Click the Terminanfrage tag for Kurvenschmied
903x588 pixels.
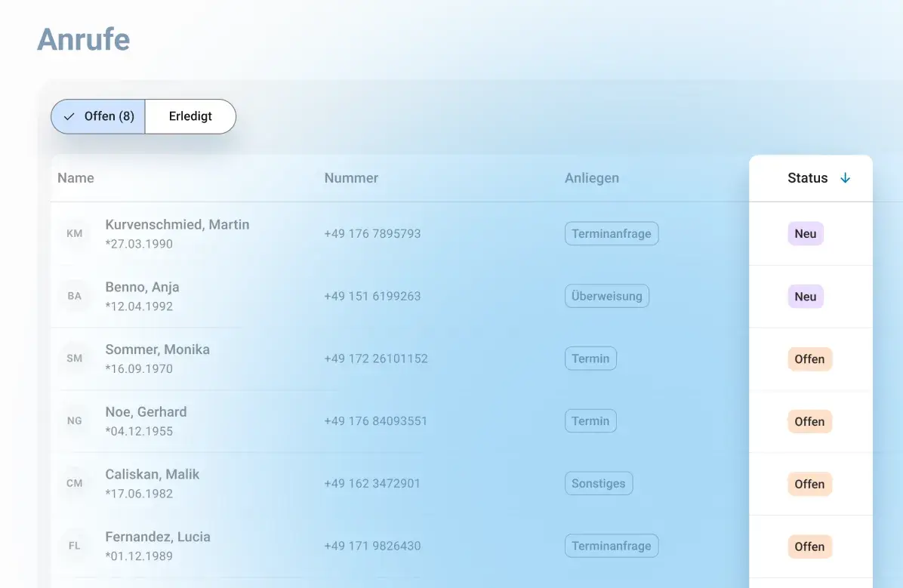click(611, 234)
